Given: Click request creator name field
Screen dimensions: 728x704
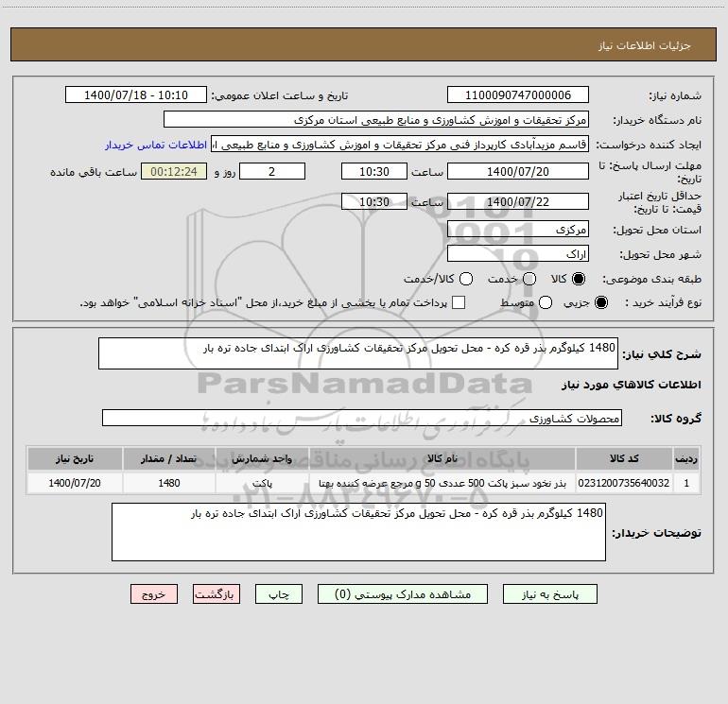Looking at the screenshot, I should [400, 144].
